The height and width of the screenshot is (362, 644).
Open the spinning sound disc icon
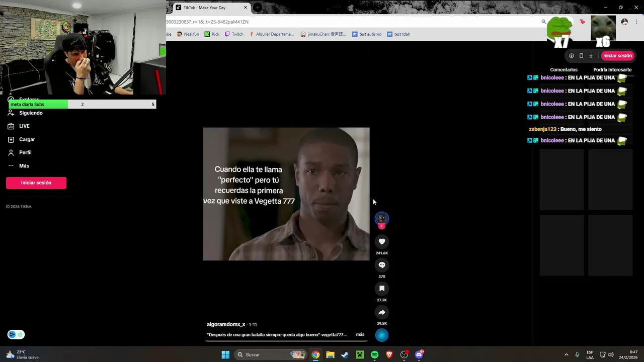pos(382,335)
